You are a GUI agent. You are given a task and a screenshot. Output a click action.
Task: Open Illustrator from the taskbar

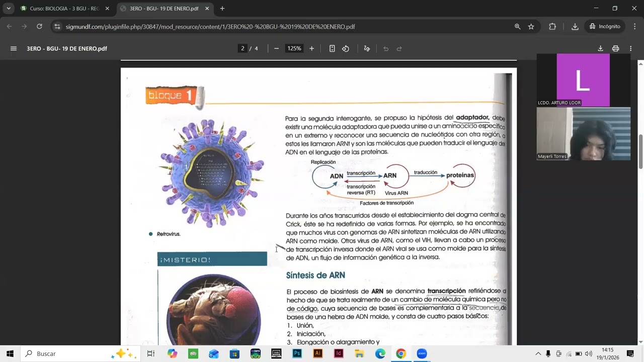(317, 353)
